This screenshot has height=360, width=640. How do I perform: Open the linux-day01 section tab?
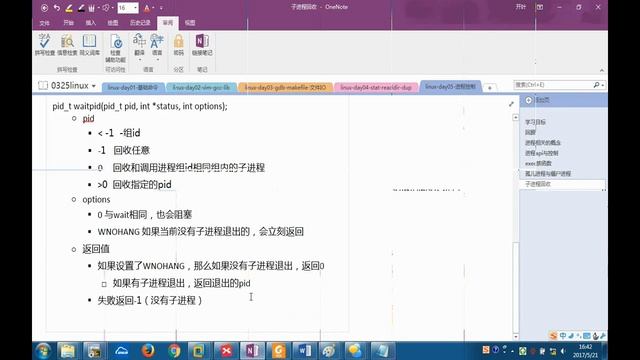coord(133,87)
